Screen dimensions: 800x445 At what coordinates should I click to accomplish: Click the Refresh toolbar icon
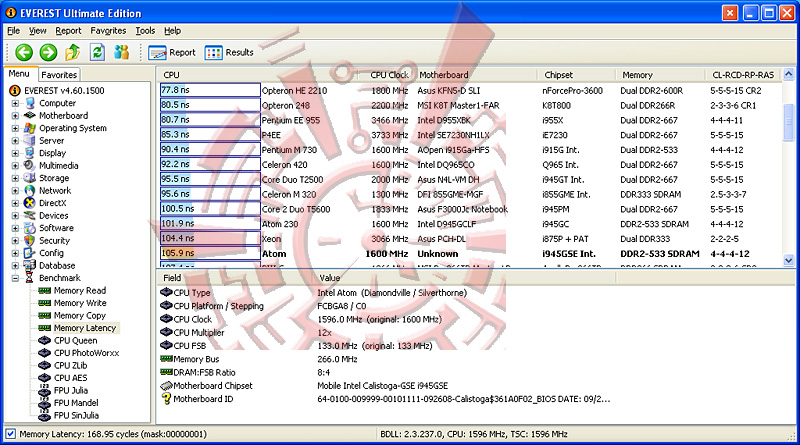click(97, 52)
